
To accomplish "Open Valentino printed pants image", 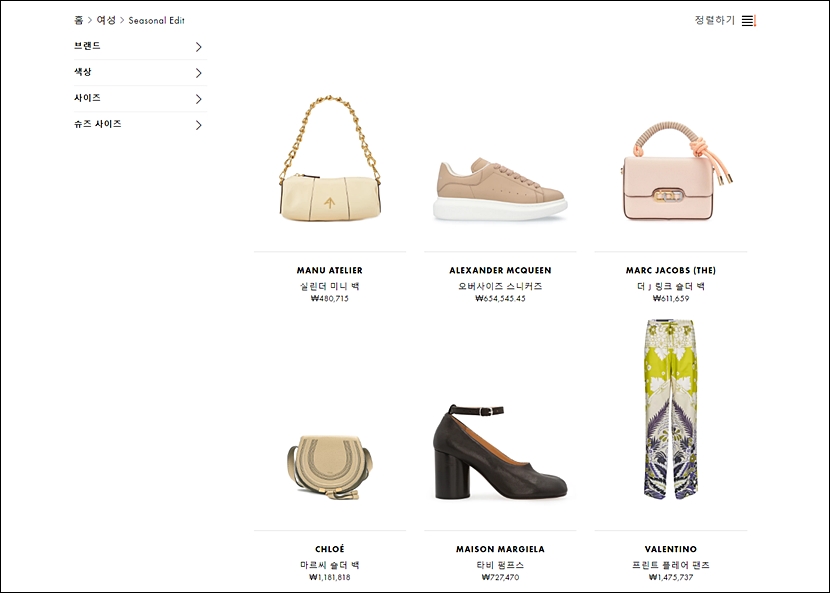I will (x=671, y=409).
